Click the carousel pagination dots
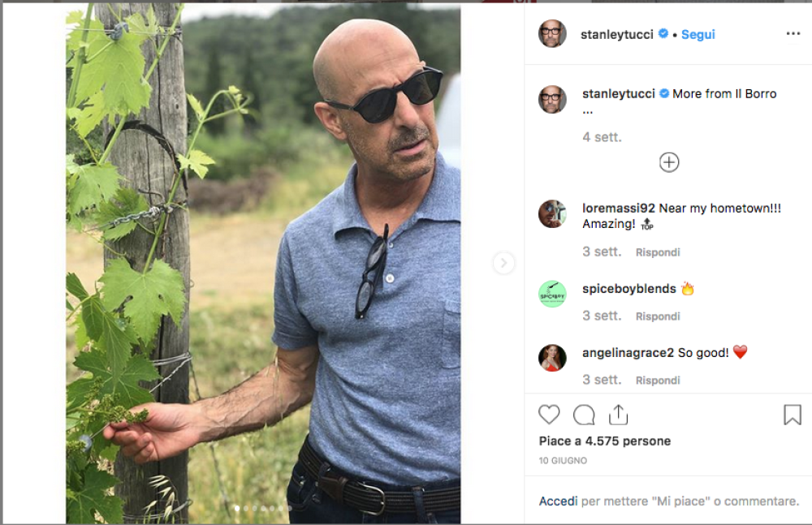The width and height of the screenshot is (812, 525). click(262, 509)
